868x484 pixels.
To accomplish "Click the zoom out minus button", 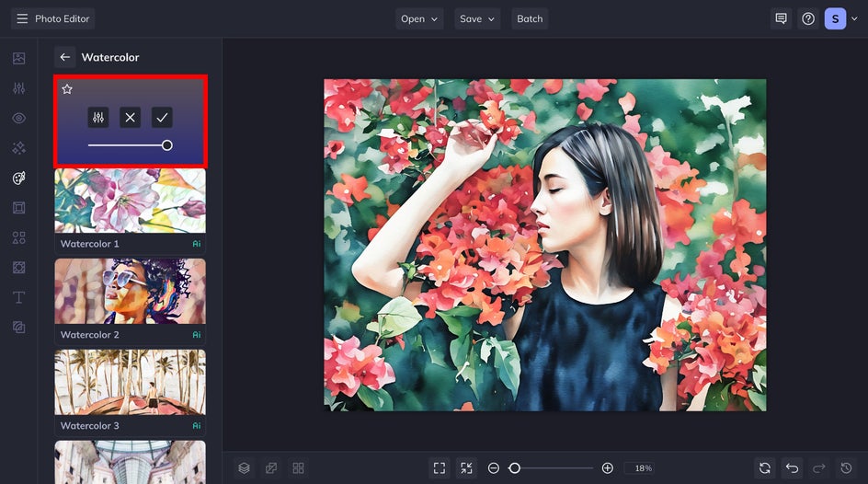I will coord(494,468).
